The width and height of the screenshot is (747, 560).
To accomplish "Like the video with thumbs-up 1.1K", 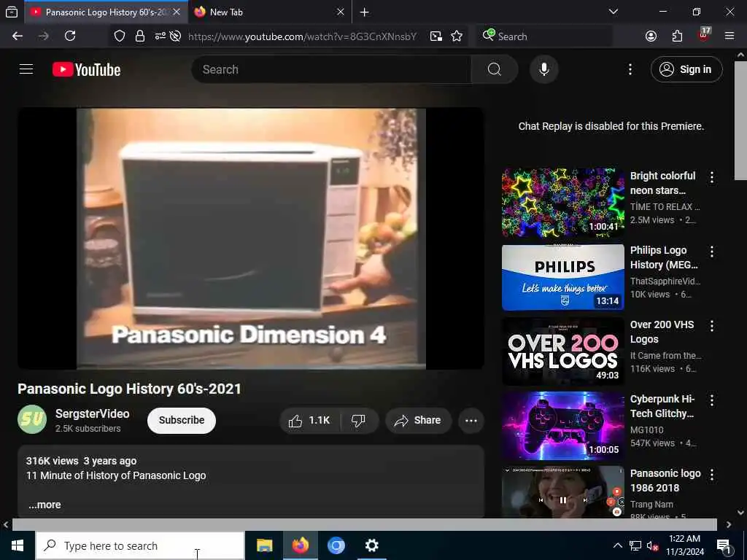I will (x=309, y=421).
